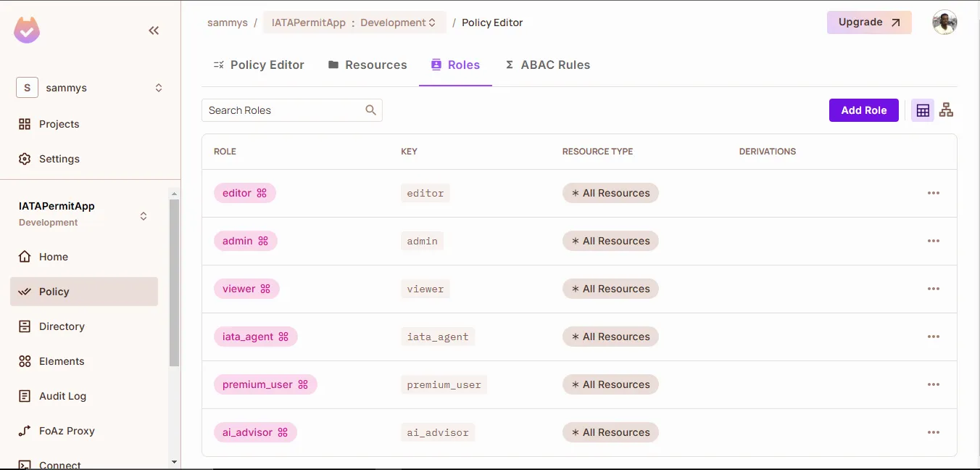Click the search magnifier icon in Search Roles

[x=370, y=110]
